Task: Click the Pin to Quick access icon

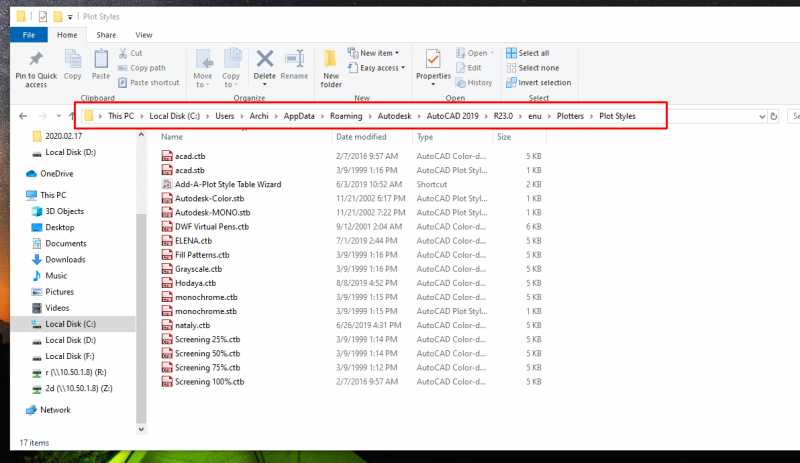Action: point(36,59)
